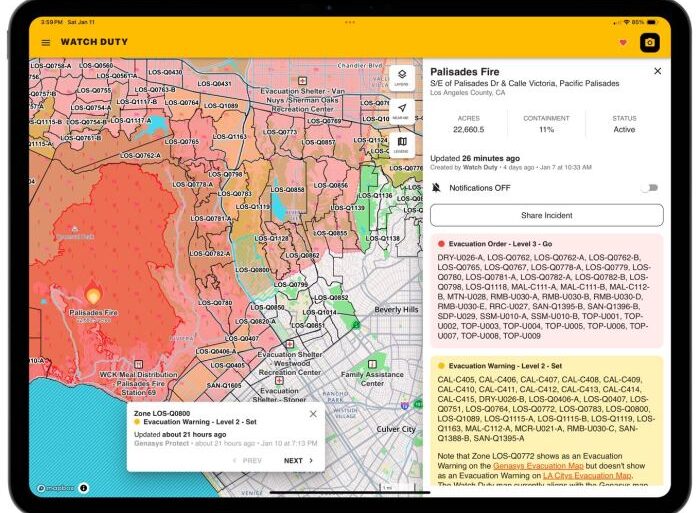Close the Zone LOS-Q0800 popup
The image size is (700, 513).
pos(313,414)
